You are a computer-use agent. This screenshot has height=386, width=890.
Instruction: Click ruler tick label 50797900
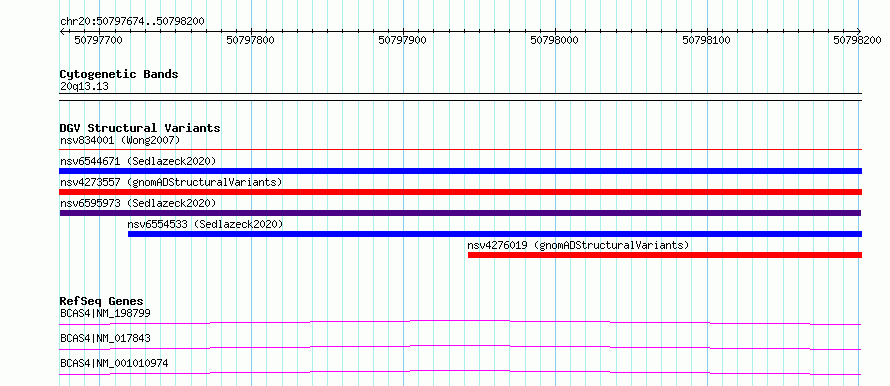coord(402,40)
